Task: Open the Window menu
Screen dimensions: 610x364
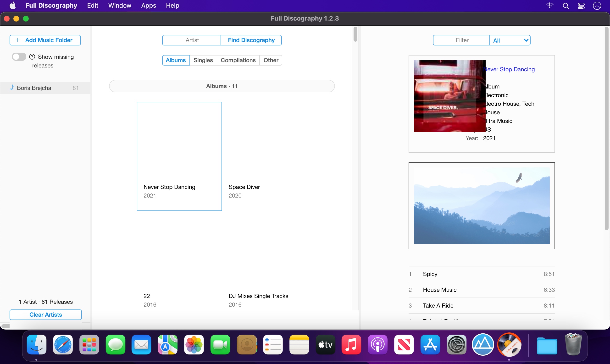Action: pos(120,6)
